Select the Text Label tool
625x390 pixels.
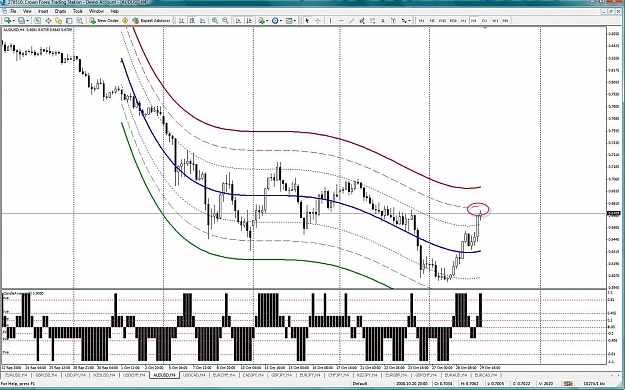pos(393,20)
